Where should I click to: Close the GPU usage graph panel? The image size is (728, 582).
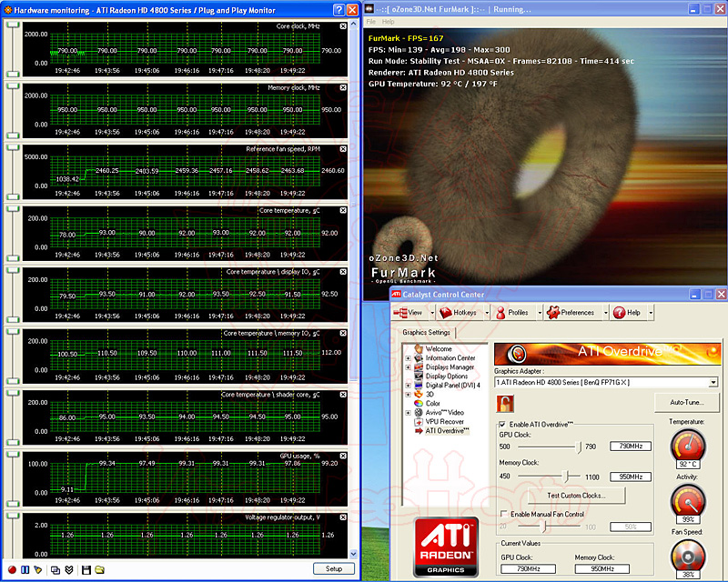pos(343,457)
